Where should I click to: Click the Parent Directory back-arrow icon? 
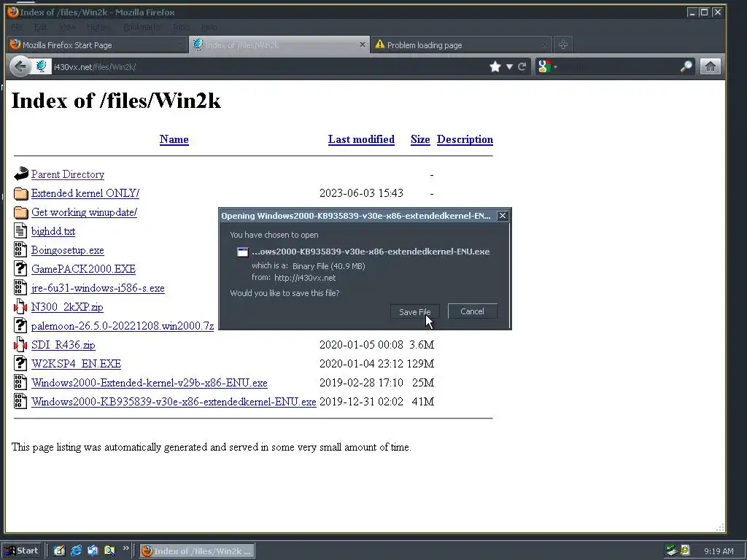pos(21,174)
